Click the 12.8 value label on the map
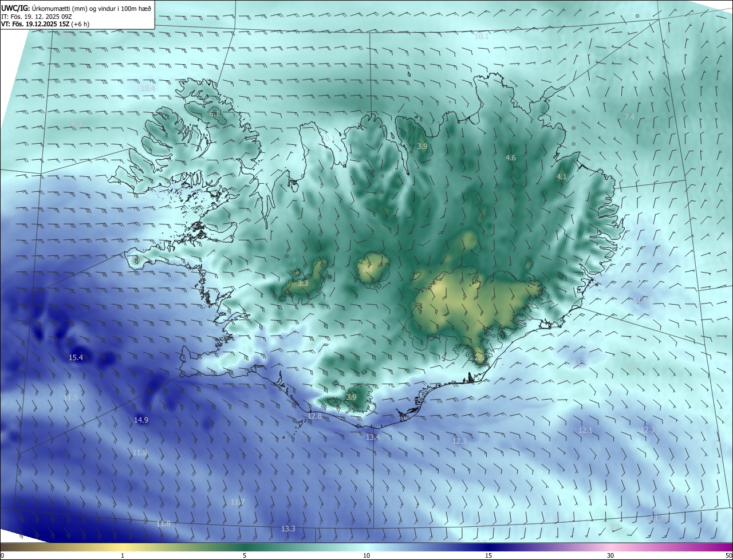The width and height of the screenshot is (733, 560). coord(315,416)
